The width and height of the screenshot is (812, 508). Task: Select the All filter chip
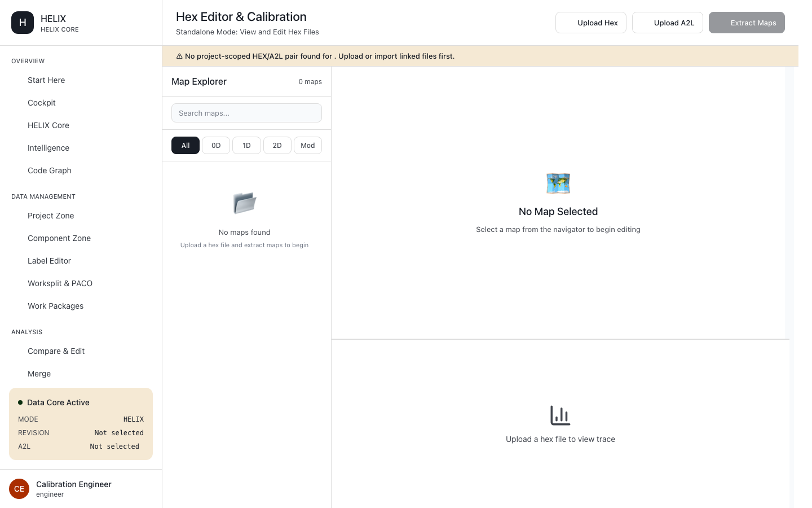click(186, 145)
